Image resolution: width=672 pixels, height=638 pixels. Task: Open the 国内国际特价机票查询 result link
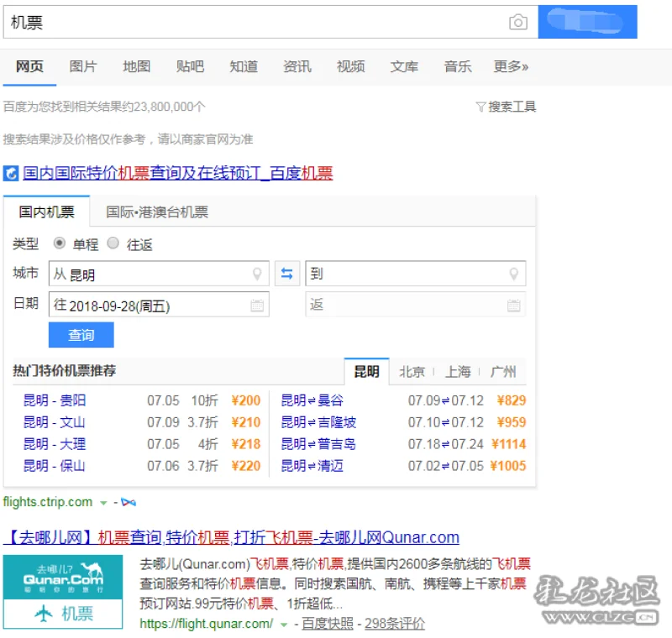178,174
